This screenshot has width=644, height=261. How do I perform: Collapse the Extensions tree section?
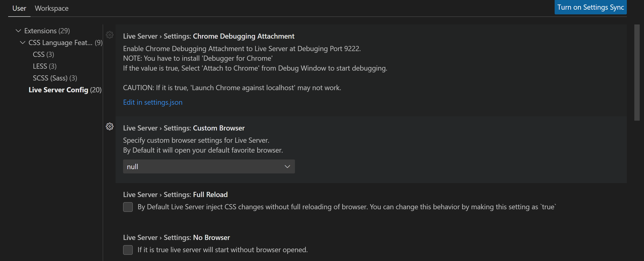tap(18, 31)
